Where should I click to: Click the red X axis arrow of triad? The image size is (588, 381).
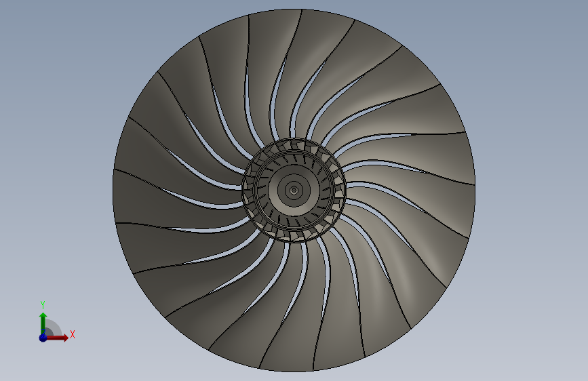[56, 338]
